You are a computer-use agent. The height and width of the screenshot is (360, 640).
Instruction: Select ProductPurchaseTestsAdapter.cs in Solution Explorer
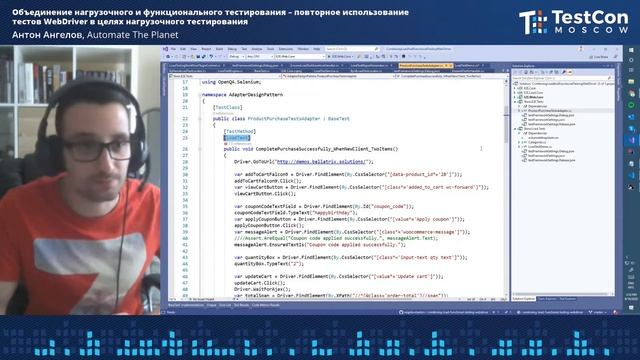click(550, 111)
